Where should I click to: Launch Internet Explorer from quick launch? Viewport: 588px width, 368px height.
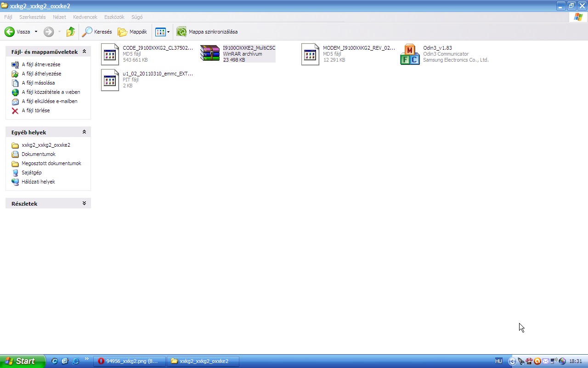click(x=75, y=361)
